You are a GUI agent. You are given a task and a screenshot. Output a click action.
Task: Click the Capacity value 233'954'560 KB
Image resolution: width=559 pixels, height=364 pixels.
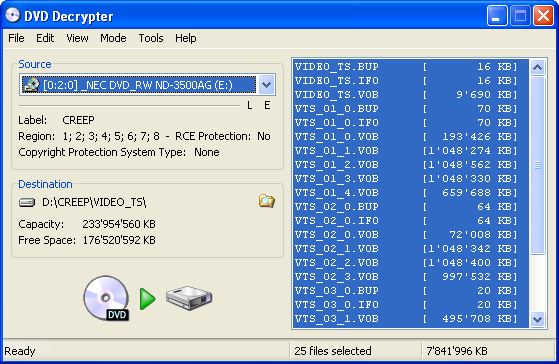(119, 224)
